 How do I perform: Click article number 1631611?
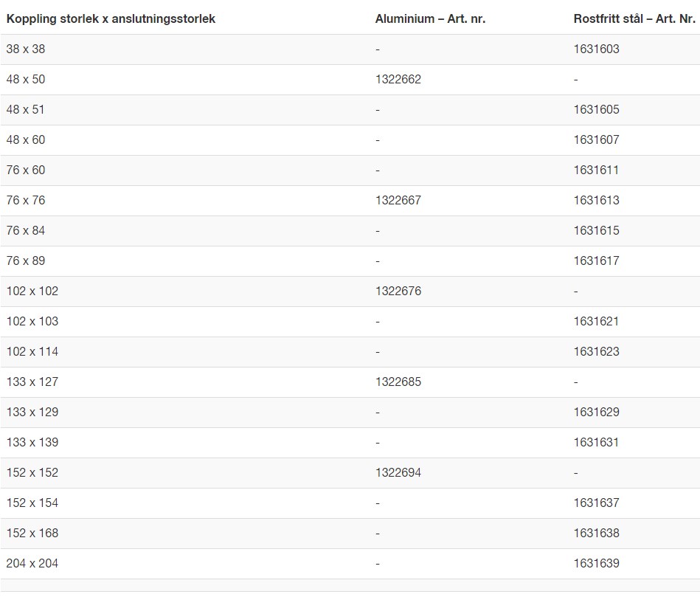[596, 170]
